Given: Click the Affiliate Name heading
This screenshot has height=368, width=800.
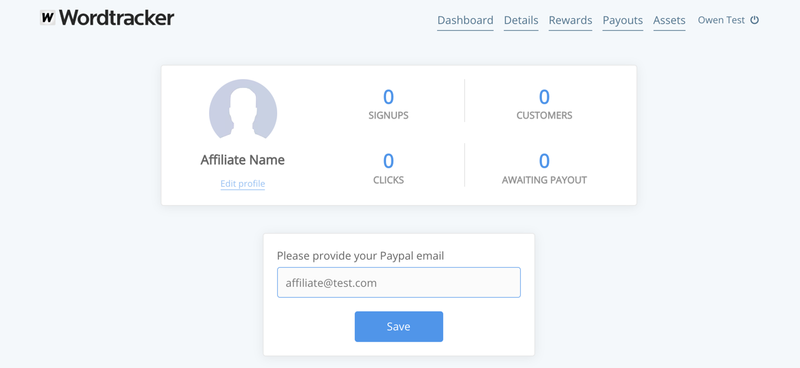Looking at the screenshot, I should 243,160.
